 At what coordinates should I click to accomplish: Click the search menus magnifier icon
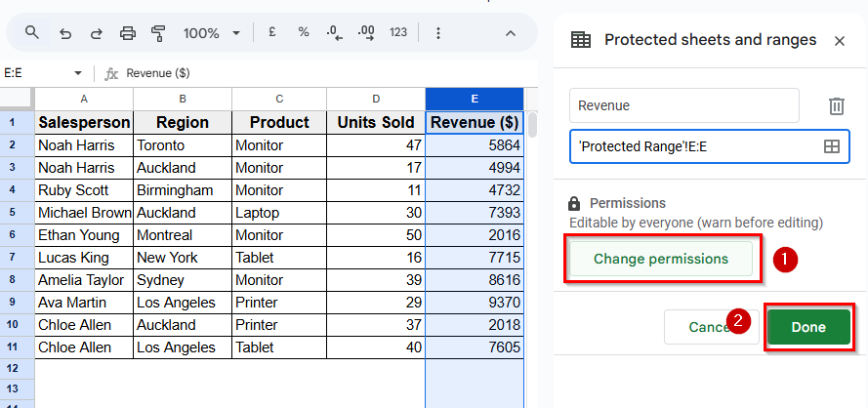pyautogui.click(x=32, y=33)
